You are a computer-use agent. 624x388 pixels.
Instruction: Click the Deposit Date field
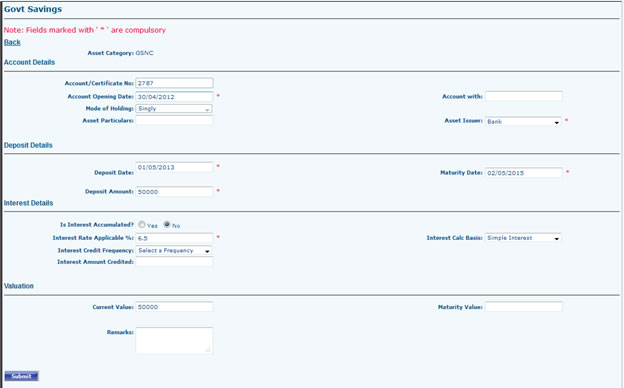[174, 167]
